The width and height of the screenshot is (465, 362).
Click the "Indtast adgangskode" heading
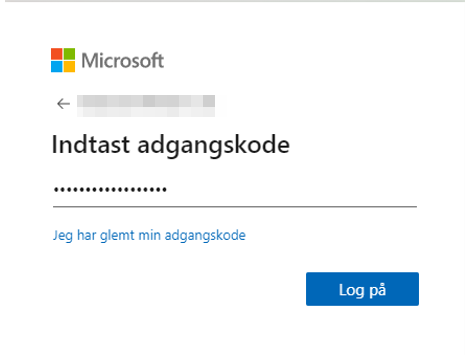[x=171, y=145]
